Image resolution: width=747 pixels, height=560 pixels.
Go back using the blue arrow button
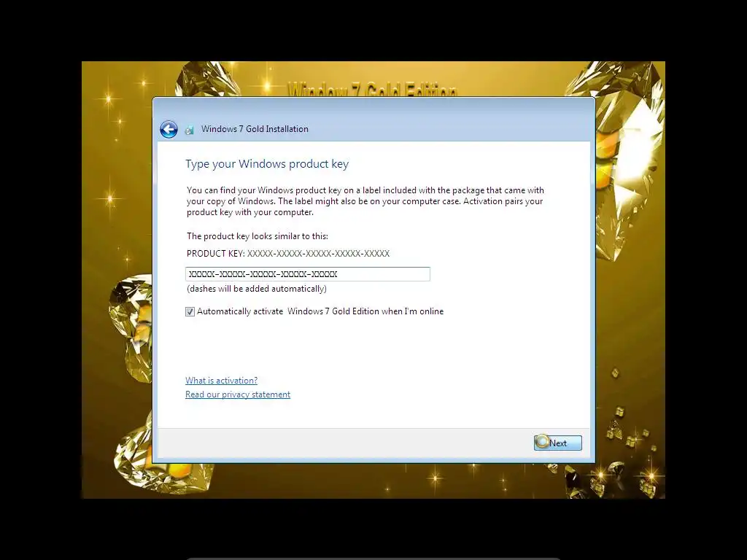point(169,129)
